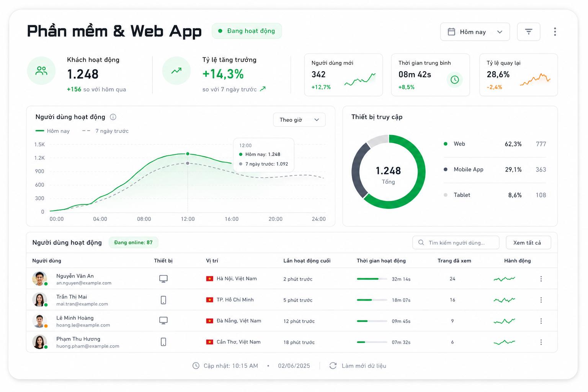Open the top-right three-dot menu

click(x=555, y=32)
